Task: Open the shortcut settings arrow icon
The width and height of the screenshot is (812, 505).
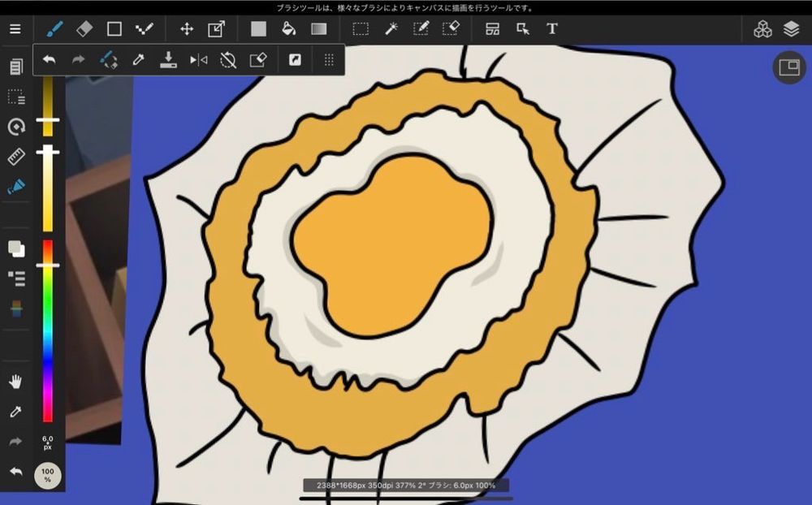Action: 295,60
